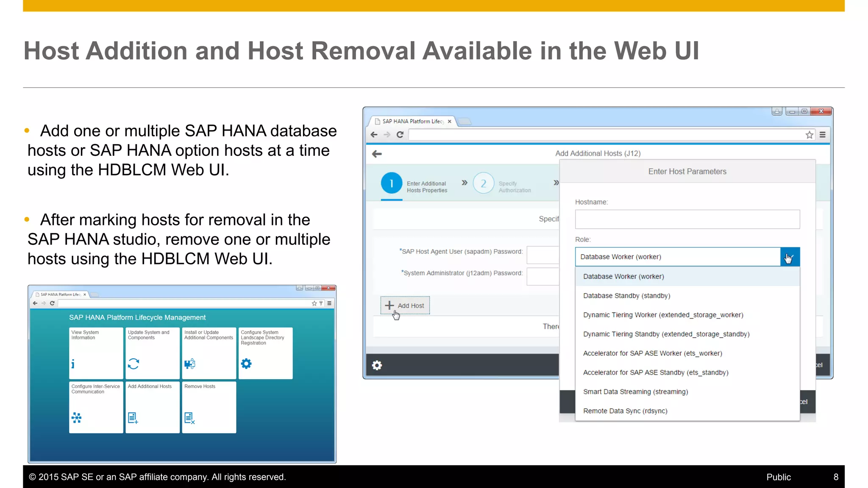Open Update System and Components tile

(x=153, y=353)
